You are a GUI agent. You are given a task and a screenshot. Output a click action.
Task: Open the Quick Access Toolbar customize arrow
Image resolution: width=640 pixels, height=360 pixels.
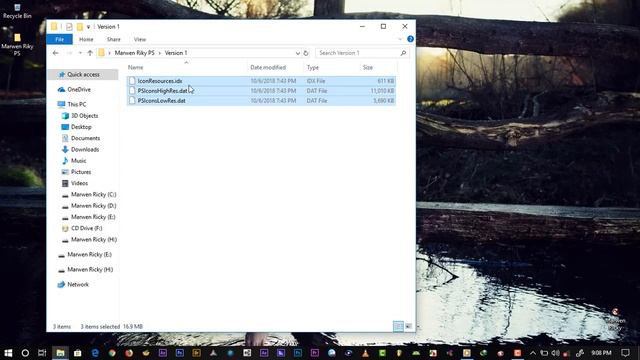[88, 27]
